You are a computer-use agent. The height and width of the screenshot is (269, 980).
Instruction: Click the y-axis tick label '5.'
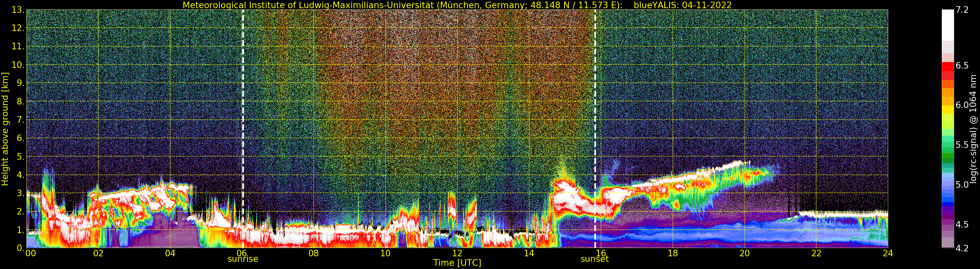pyautogui.click(x=20, y=156)
